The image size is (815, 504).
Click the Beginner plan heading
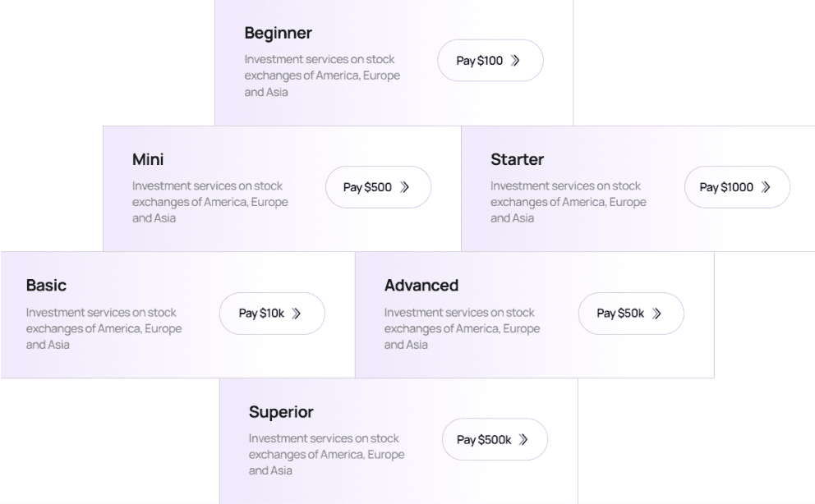pos(278,34)
